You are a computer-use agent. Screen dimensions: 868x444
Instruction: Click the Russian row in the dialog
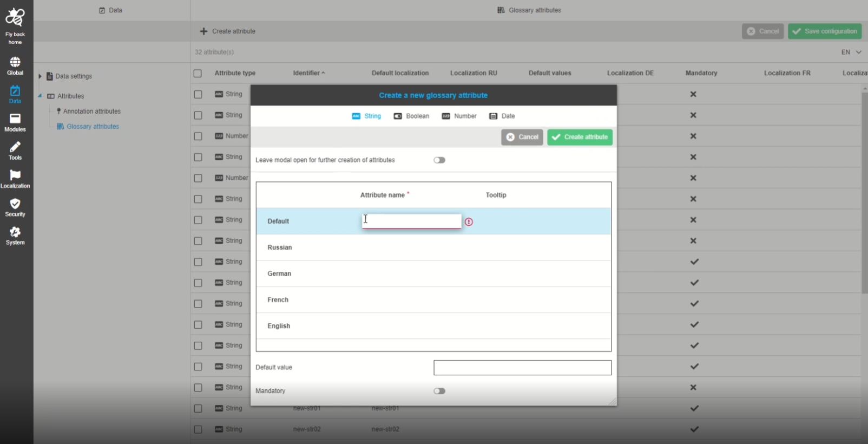(x=433, y=247)
